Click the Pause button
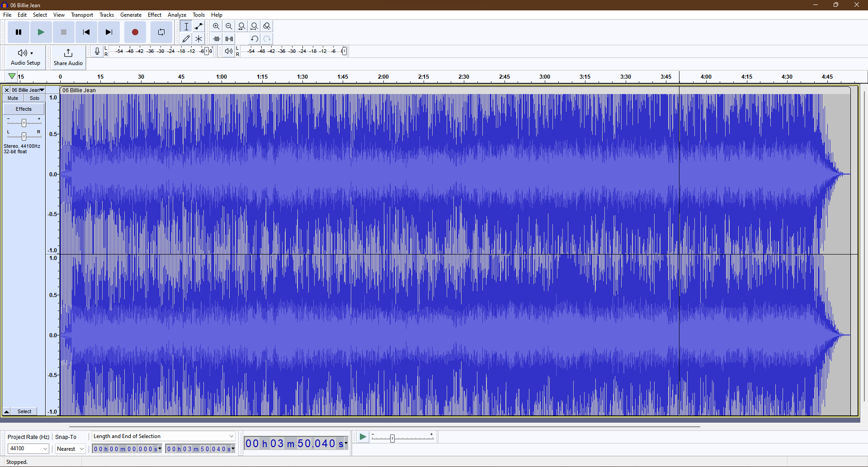This screenshot has height=467, width=868. tap(19, 32)
